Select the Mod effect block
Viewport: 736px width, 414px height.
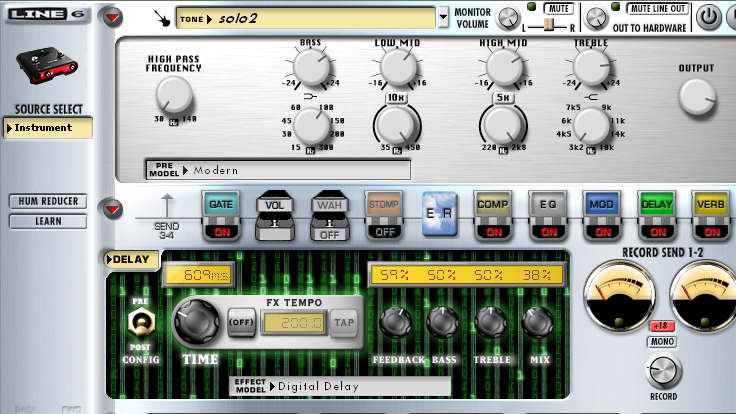602,204
